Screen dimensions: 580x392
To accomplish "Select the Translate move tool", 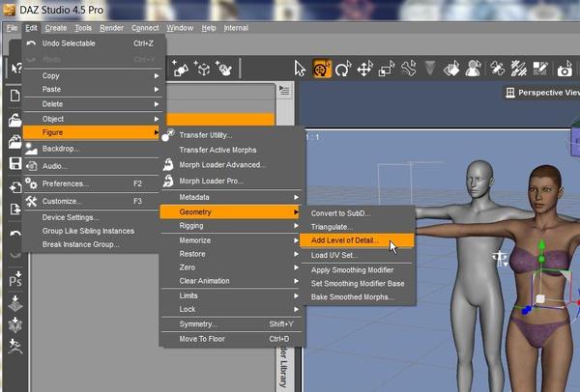I will [x=364, y=70].
